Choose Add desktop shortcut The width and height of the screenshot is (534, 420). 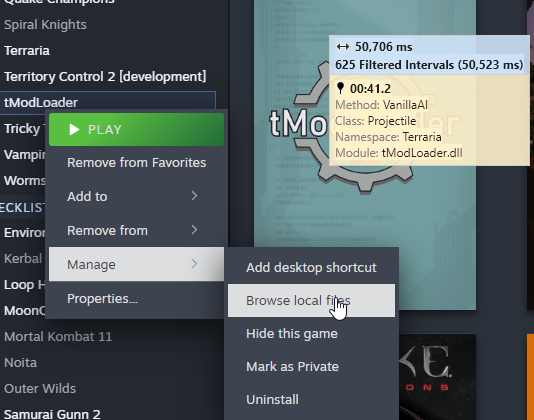[311, 267]
